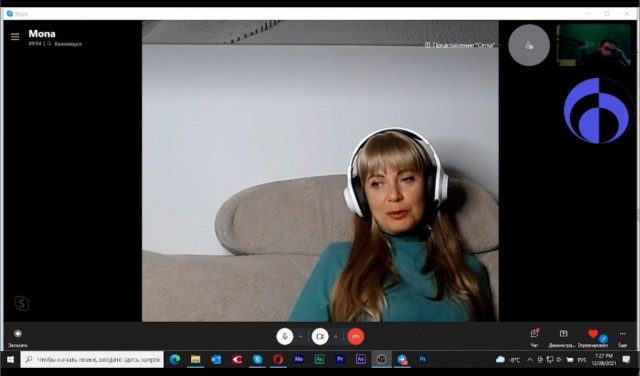Click the blue logo participant avatar
The height and width of the screenshot is (376, 640).
click(x=598, y=111)
